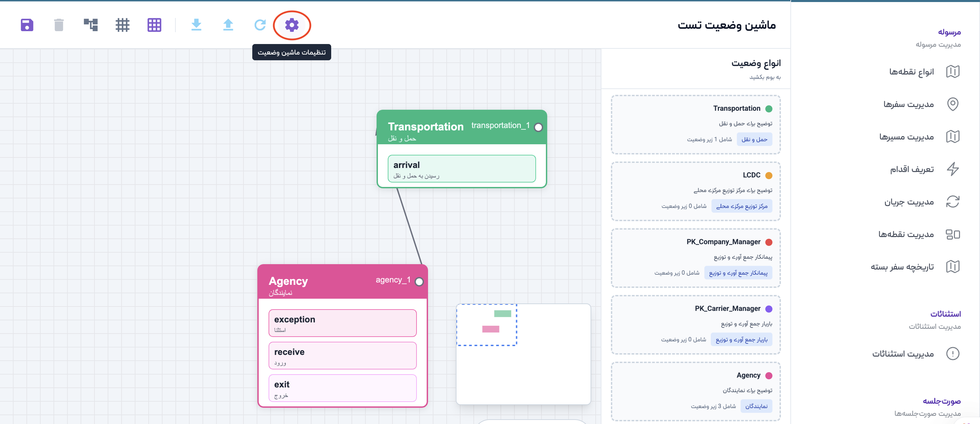Screen dimensions: 980x424
Task: Click the auto-layout hierarchy icon
Action: 90,25
